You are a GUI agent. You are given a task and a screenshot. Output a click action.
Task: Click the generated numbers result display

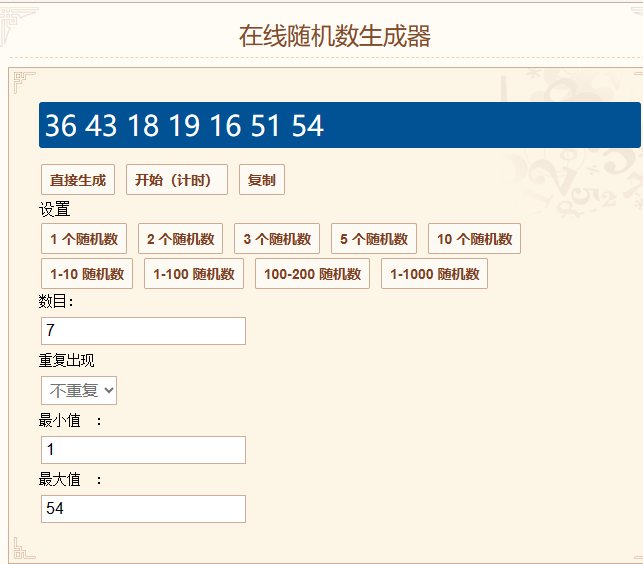click(340, 125)
